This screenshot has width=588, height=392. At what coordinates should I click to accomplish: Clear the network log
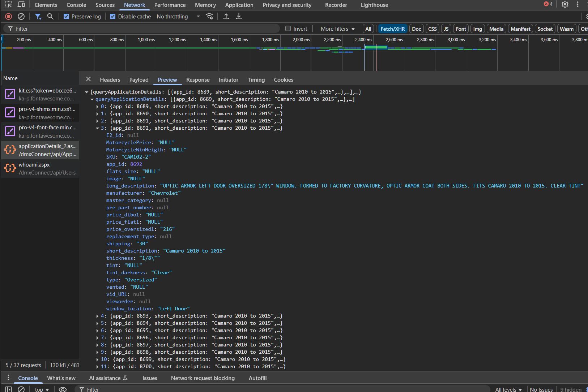21,16
